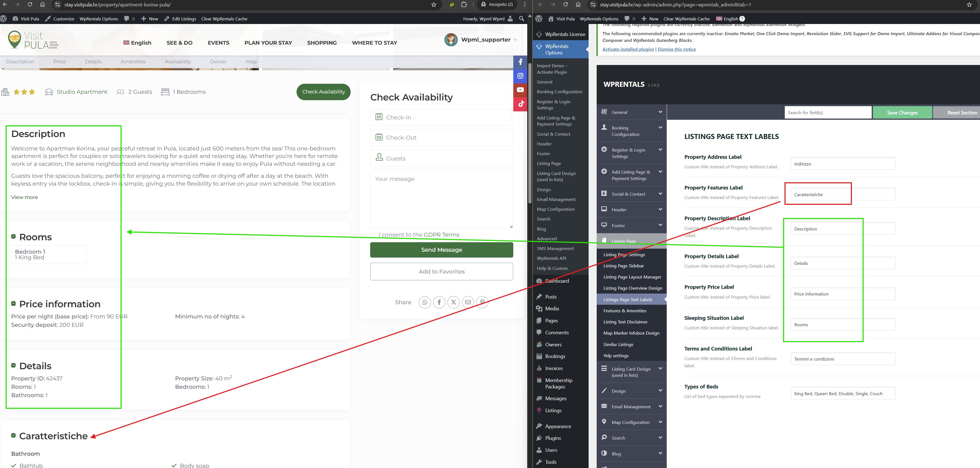Jump to the Amenities listing tab

pyautogui.click(x=133, y=62)
